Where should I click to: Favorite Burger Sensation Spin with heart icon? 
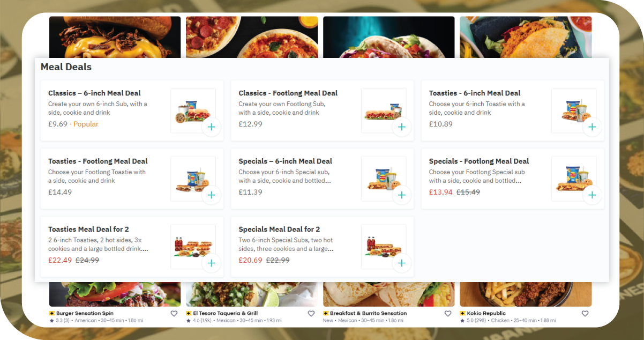coord(174,314)
